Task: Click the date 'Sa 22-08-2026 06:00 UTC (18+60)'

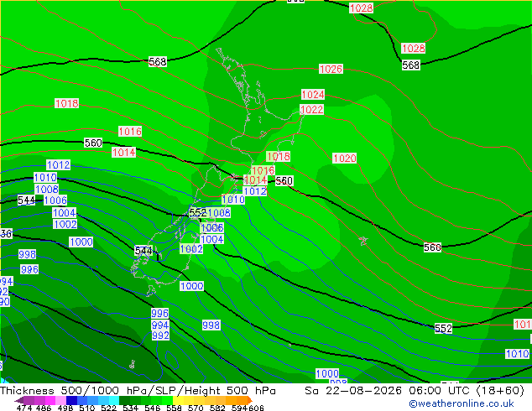Action: [x=415, y=391]
